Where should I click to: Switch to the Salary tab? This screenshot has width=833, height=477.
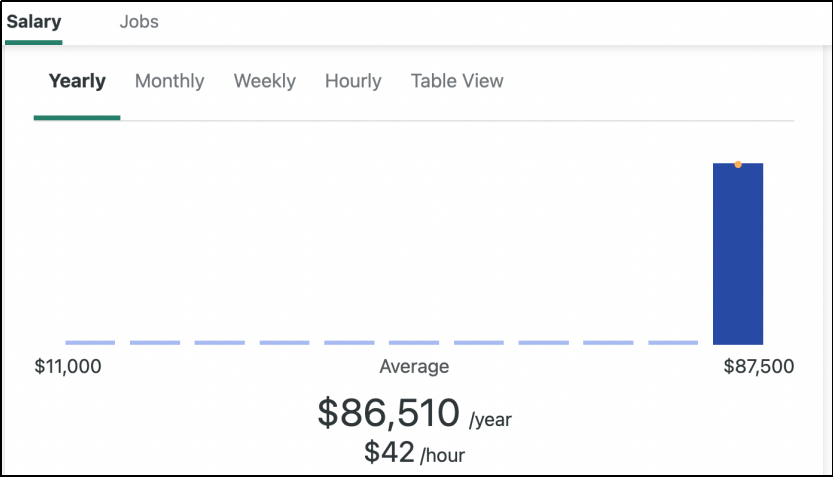[33, 21]
